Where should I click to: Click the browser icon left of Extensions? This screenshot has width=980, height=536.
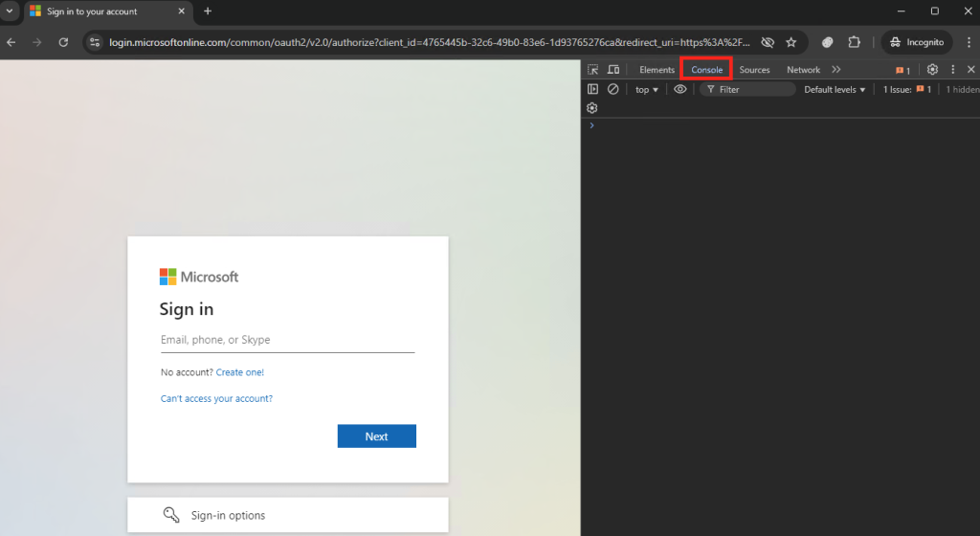[828, 42]
